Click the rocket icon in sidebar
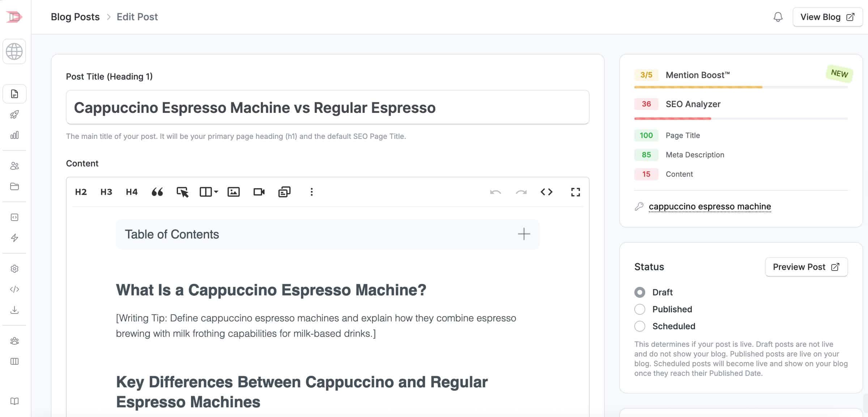Image resolution: width=868 pixels, height=417 pixels. 14,115
